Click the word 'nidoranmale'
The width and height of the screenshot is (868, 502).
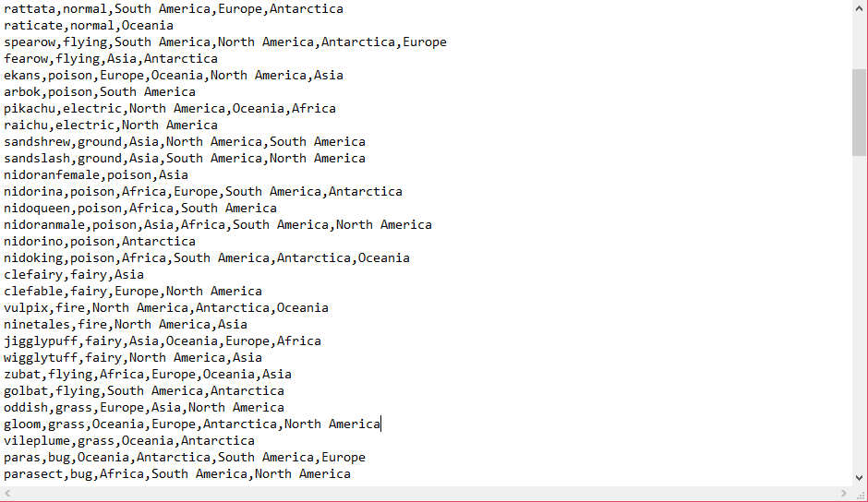(x=44, y=225)
